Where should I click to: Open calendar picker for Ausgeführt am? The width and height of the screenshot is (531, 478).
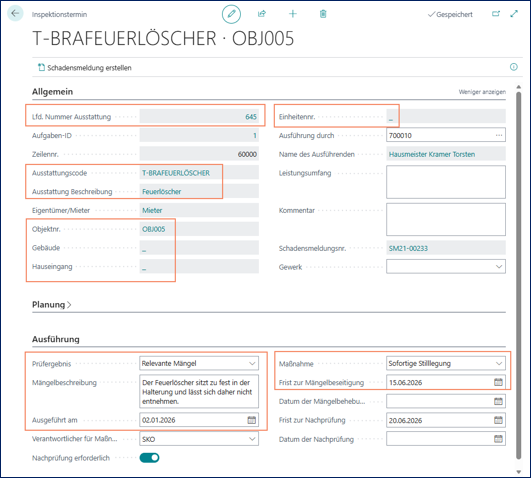pyautogui.click(x=252, y=420)
